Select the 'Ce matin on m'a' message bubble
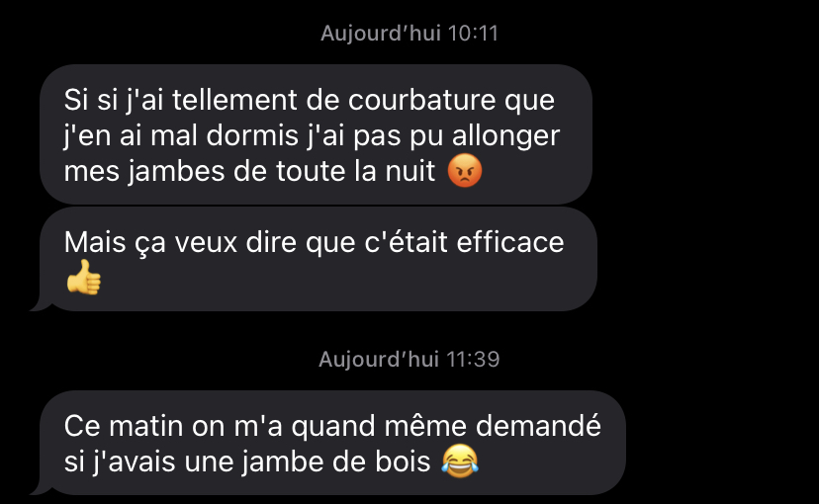Image resolution: width=819 pixels, height=504 pixels. pos(332,443)
